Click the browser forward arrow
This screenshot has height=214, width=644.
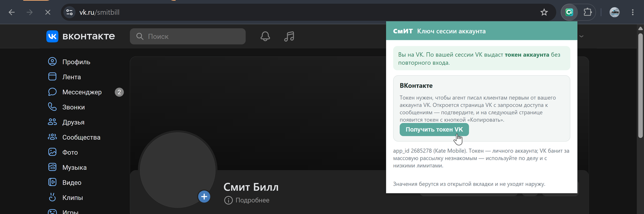click(29, 12)
